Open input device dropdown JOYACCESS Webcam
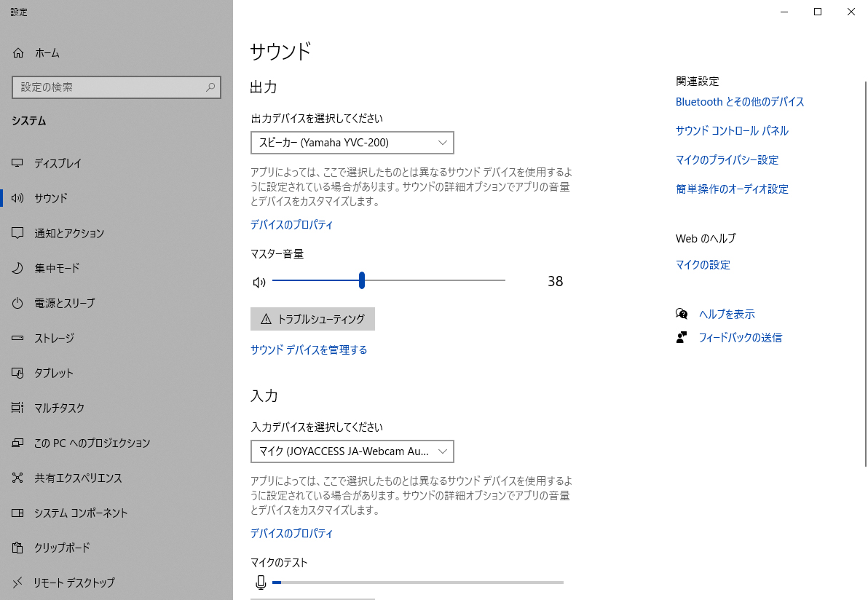 pyautogui.click(x=352, y=451)
